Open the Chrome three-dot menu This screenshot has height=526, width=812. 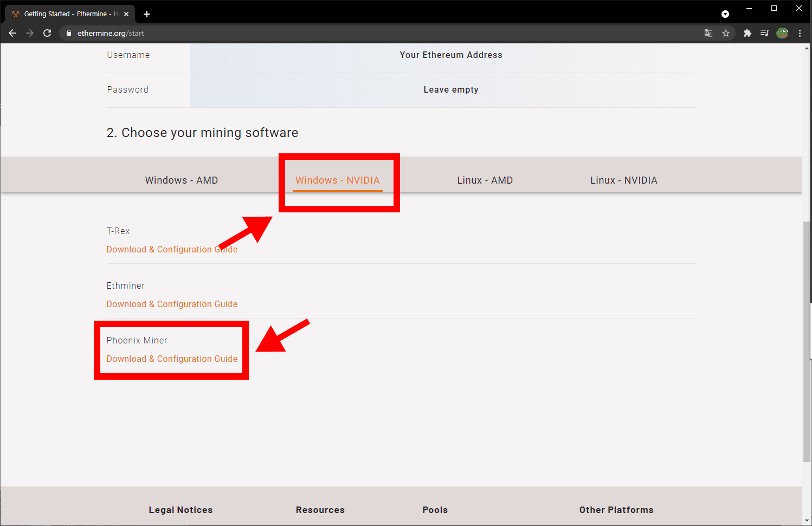click(x=800, y=33)
